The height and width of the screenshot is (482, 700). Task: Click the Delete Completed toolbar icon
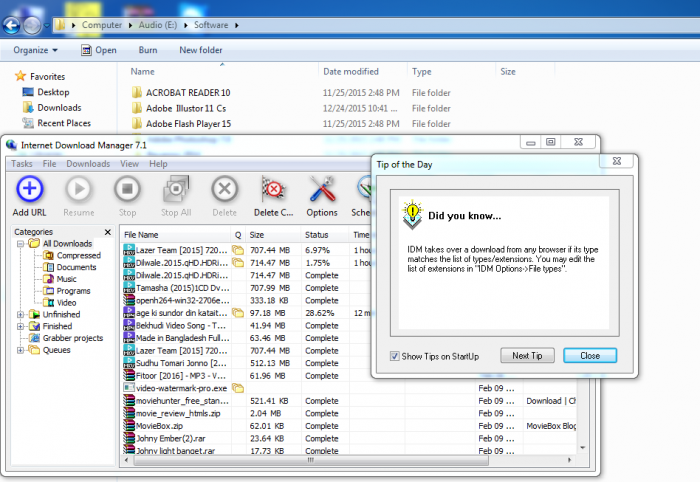coord(273,189)
